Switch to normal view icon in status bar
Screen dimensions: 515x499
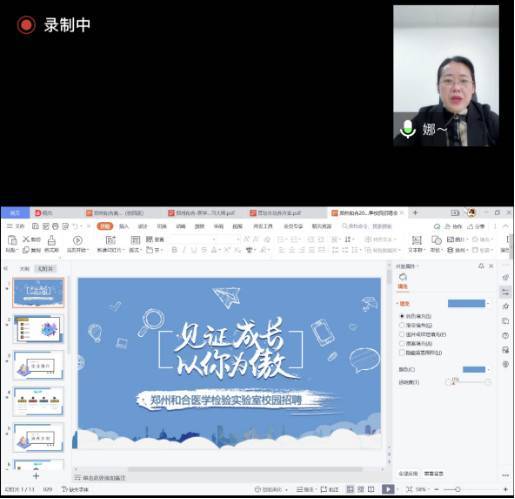pyautogui.click(x=350, y=489)
